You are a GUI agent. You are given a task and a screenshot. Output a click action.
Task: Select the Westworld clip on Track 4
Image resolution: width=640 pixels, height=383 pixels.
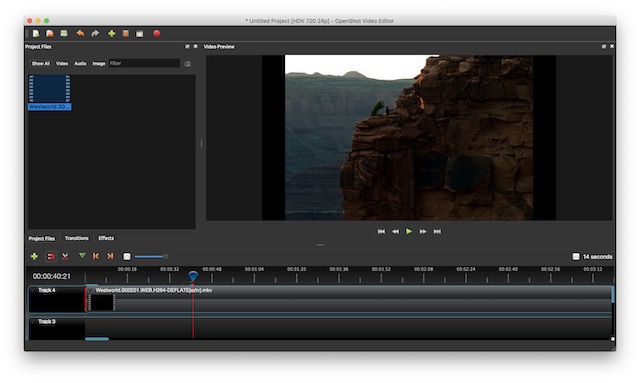[349, 299]
